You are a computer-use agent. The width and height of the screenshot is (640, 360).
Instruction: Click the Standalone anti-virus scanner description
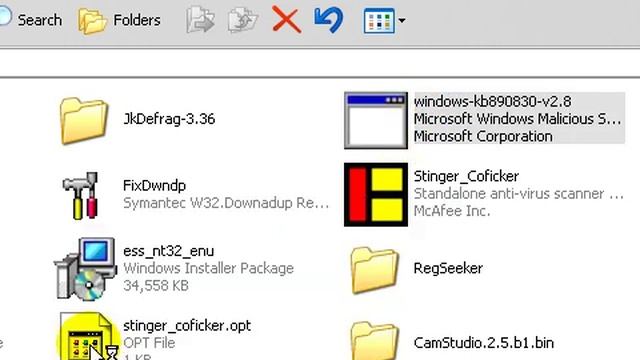point(518,193)
